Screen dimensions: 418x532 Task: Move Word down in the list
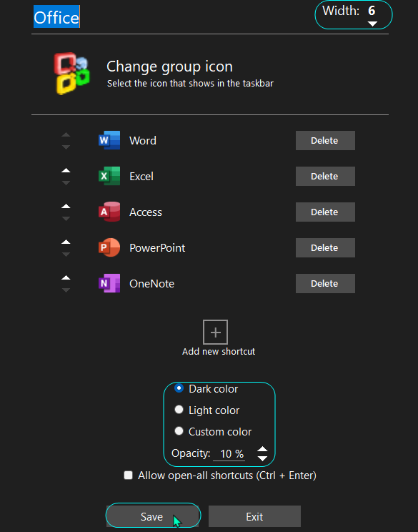click(x=66, y=147)
